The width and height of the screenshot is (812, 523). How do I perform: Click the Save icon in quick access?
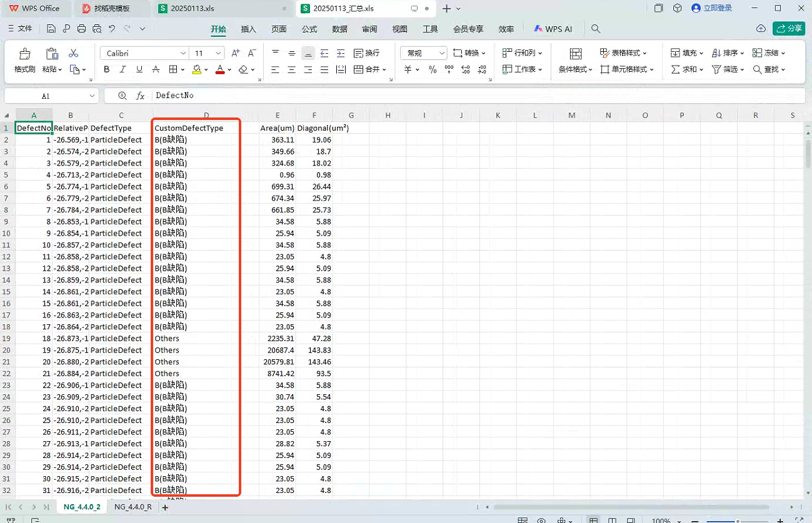pyautogui.click(x=51, y=29)
